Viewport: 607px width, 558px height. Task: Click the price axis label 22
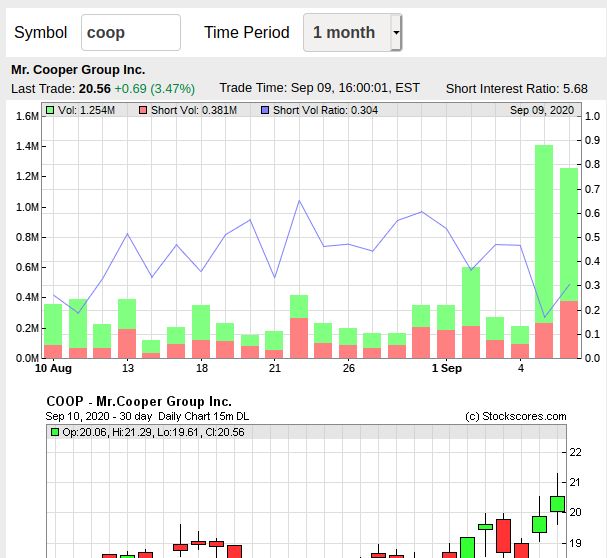click(x=576, y=452)
